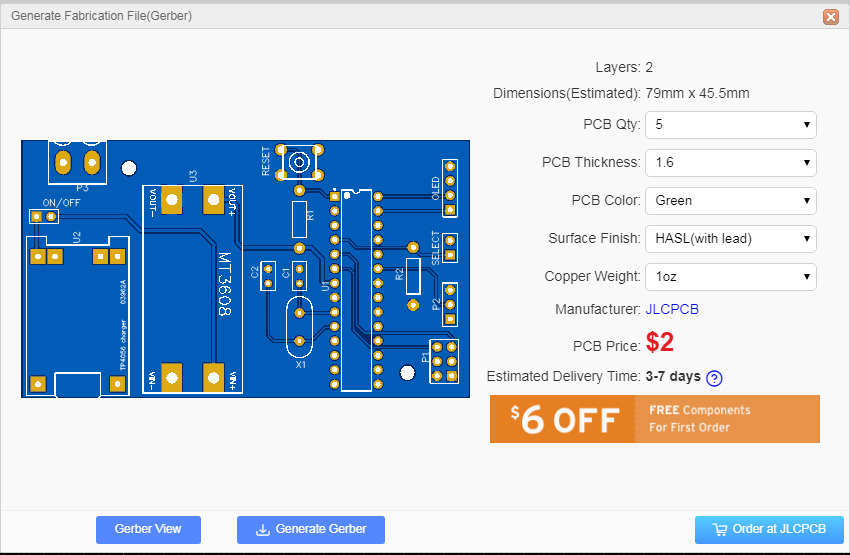This screenshot has height=555, width=850.
Task: Open the JLCPCB manufacturer link
Action: (672, 309)
